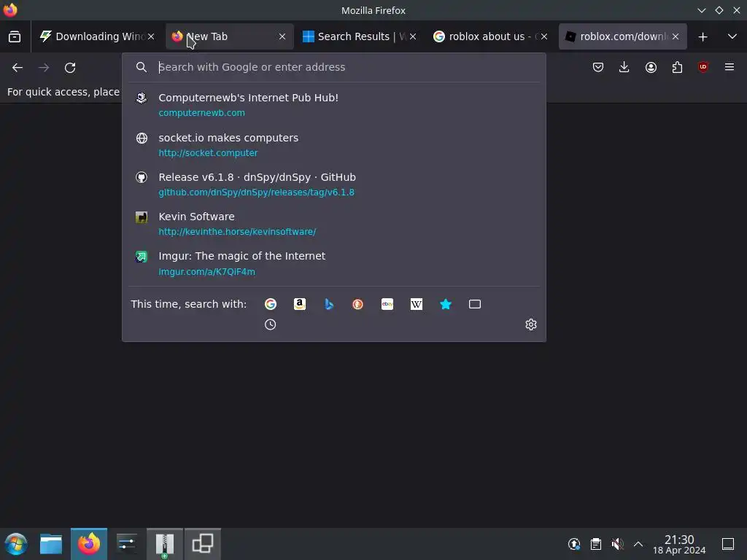This screenshot has width=747, height=560.
Task: Click the window switcher taskbar icon
Action: (203, 544)
